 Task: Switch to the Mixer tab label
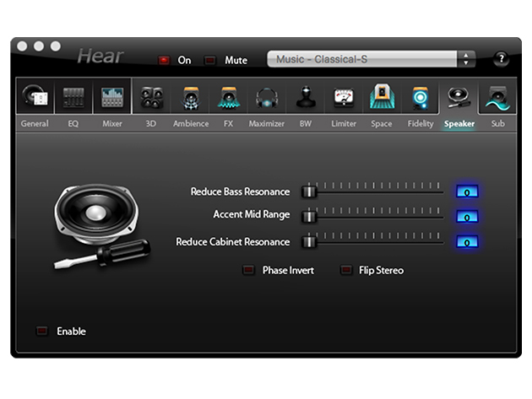pos(112,124)
